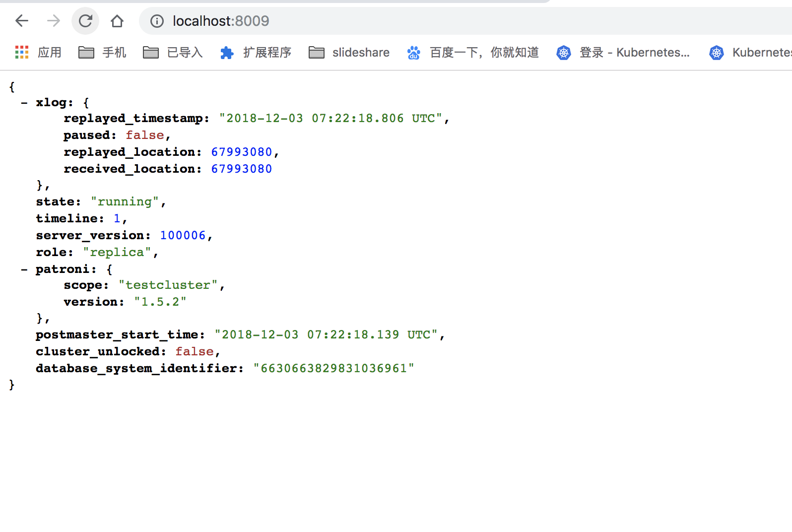Reload the localhost:8009 page

point(85,21)
